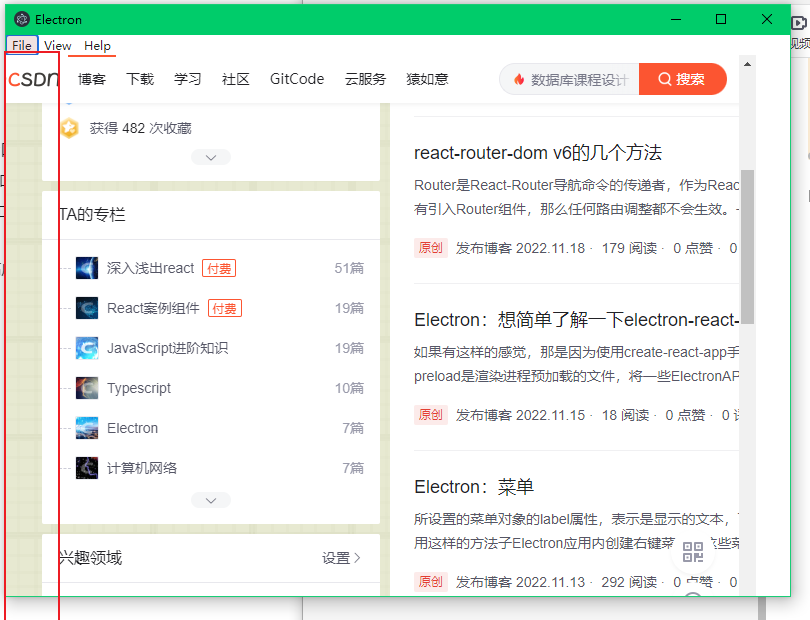Go to 社区 nav link

tap(236, 79)
